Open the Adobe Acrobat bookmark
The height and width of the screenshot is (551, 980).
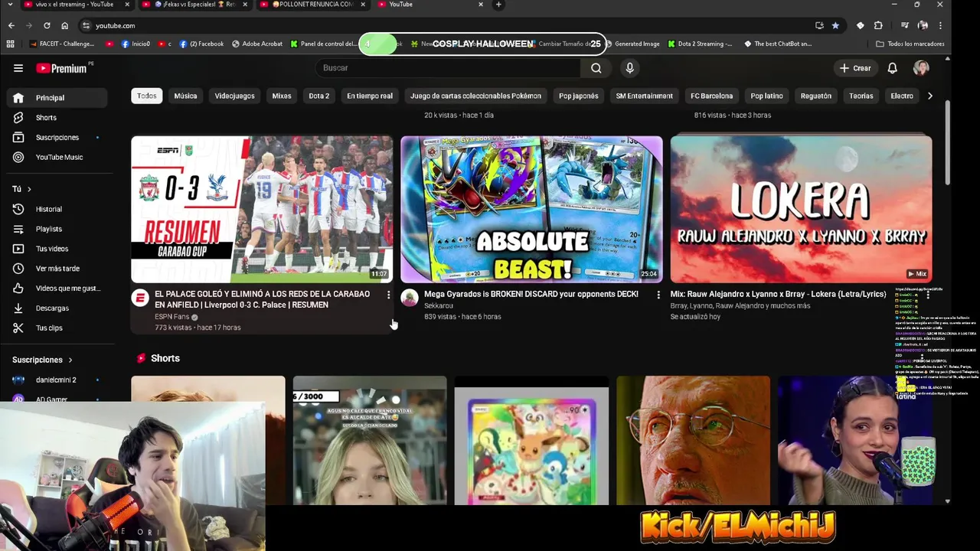257,44
